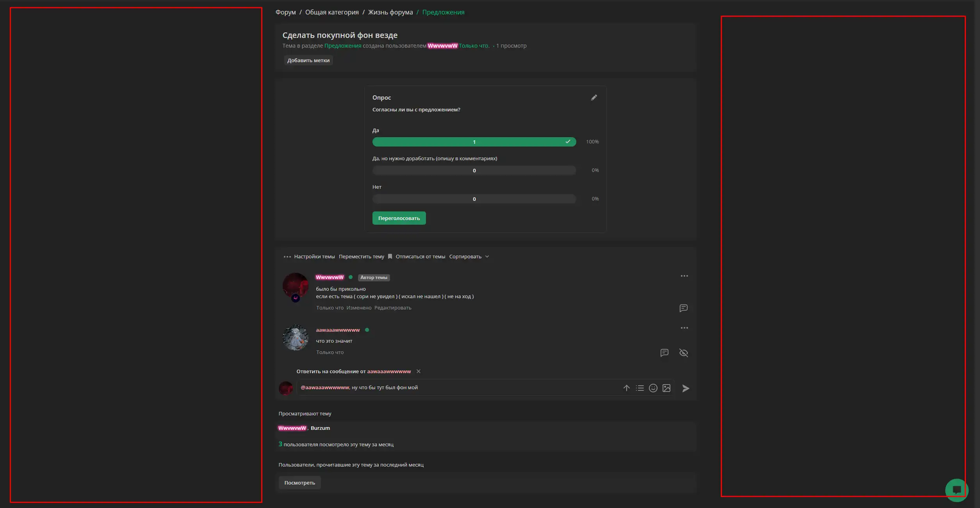Click aawaaawwwwwww in the reply-to notice
The width and height of the screenshot is (980, 508).
coord(389,372)
